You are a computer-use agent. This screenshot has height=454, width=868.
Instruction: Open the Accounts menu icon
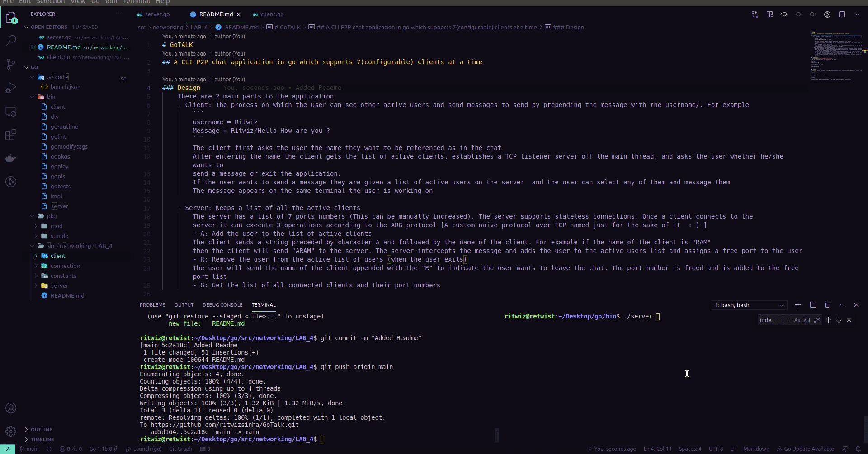click(11, 408)
